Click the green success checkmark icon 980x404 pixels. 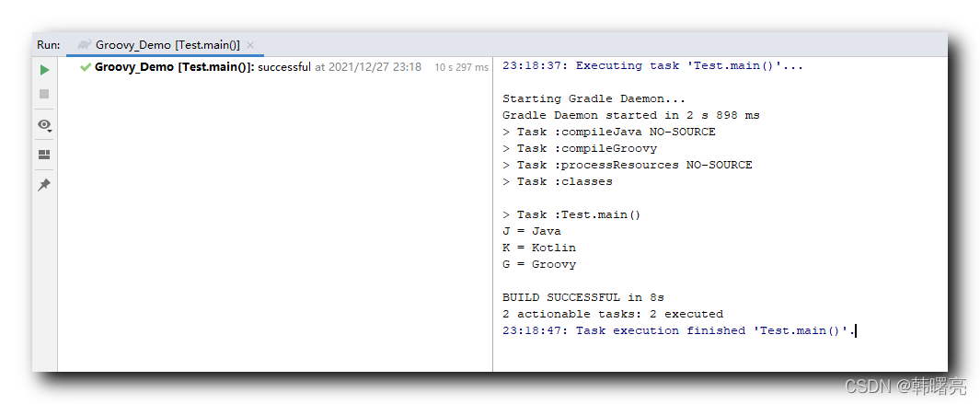click(x=85, y=67)
